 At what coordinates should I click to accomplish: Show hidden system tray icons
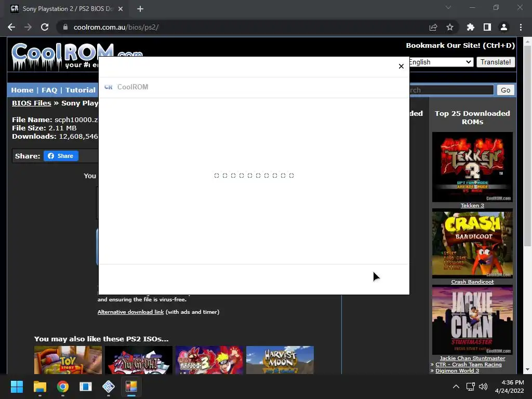pyautogui.click(x=456, y=387)
